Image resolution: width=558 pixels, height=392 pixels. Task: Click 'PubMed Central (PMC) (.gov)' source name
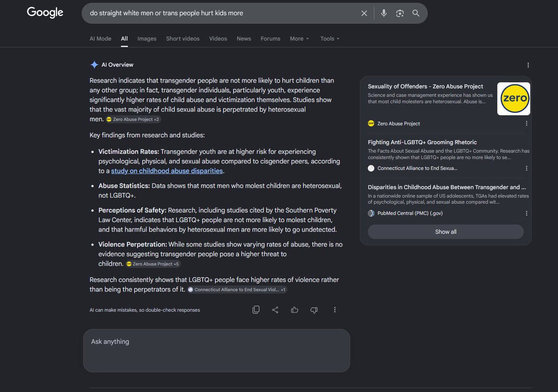point(410,213)
